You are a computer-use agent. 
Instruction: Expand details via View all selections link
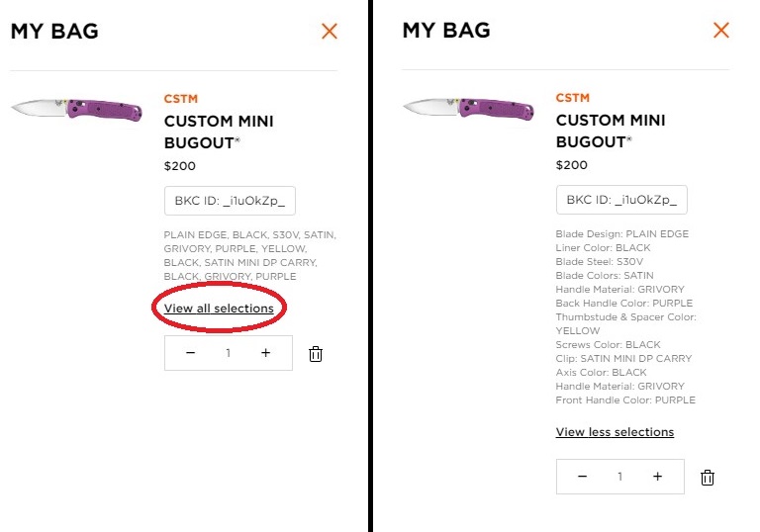[219, 309]
